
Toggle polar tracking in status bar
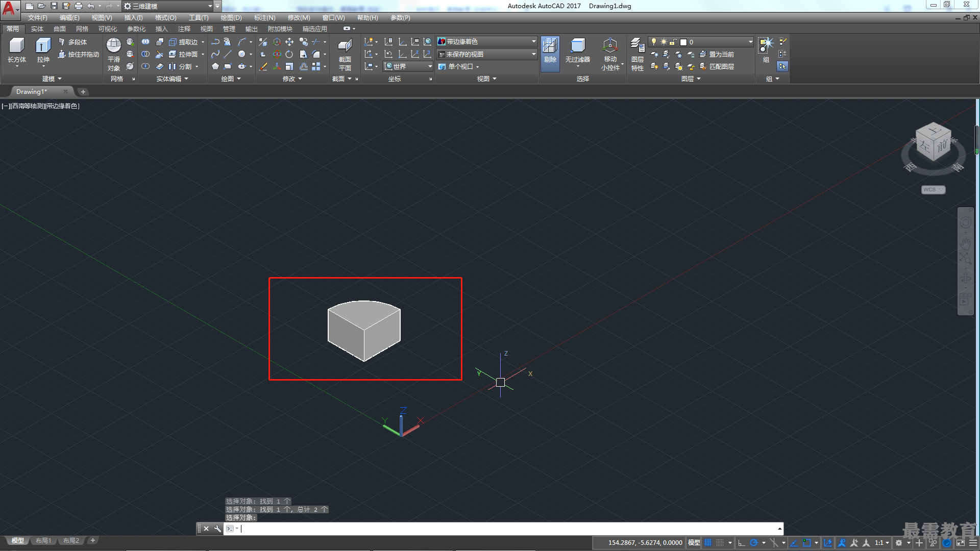753,543
